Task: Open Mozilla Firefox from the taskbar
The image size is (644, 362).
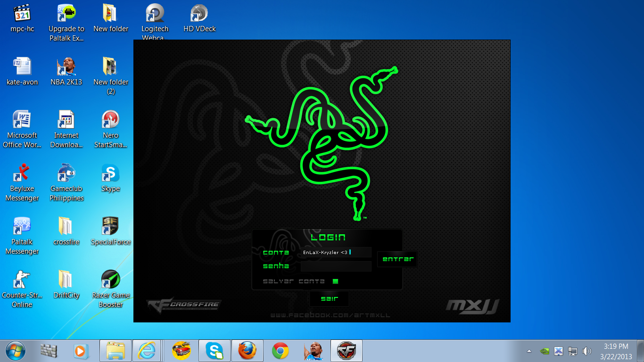Action: click(248, 351)
